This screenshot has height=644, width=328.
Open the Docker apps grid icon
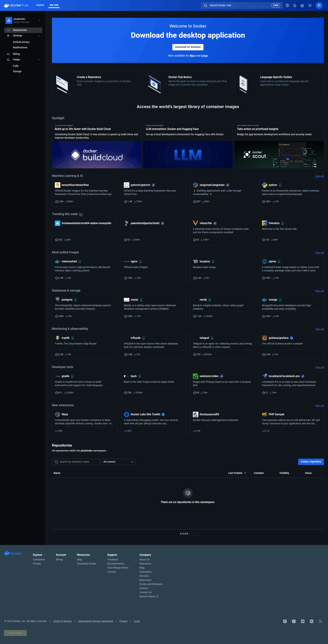click(x=310, y=5)
